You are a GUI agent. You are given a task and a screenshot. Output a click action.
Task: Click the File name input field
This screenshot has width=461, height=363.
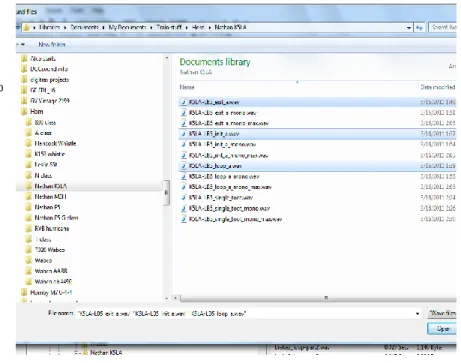point(248,314)
